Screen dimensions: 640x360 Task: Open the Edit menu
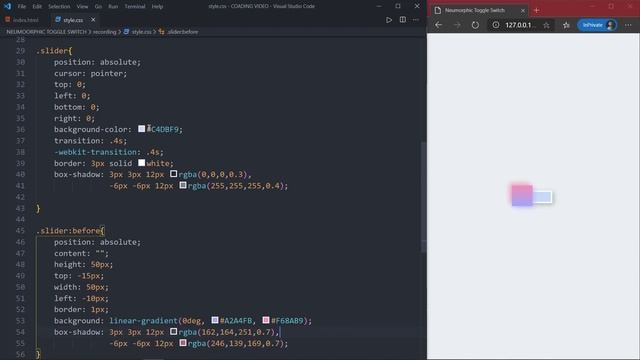[37, 7]
